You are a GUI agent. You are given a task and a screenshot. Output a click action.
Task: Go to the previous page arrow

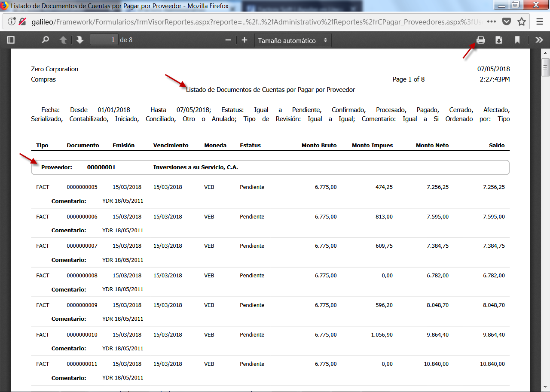(63, 40)
